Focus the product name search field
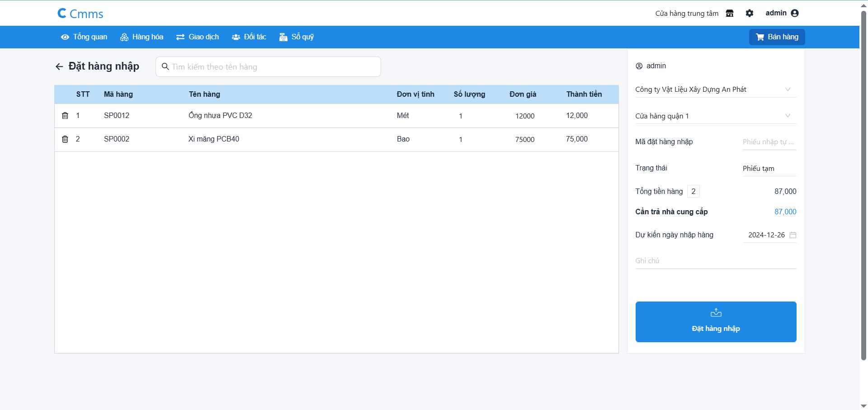This screenshot has height=410, width=868. [x=269, y=67]
